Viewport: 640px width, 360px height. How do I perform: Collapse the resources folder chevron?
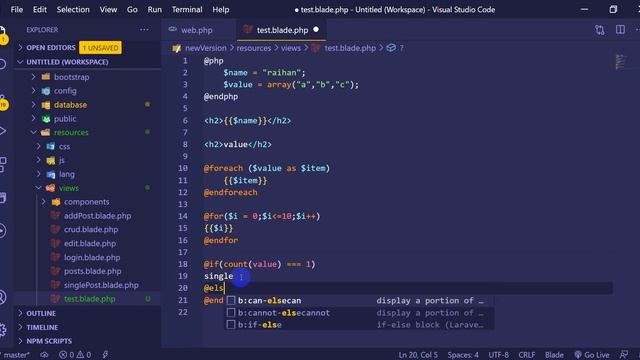33,132
